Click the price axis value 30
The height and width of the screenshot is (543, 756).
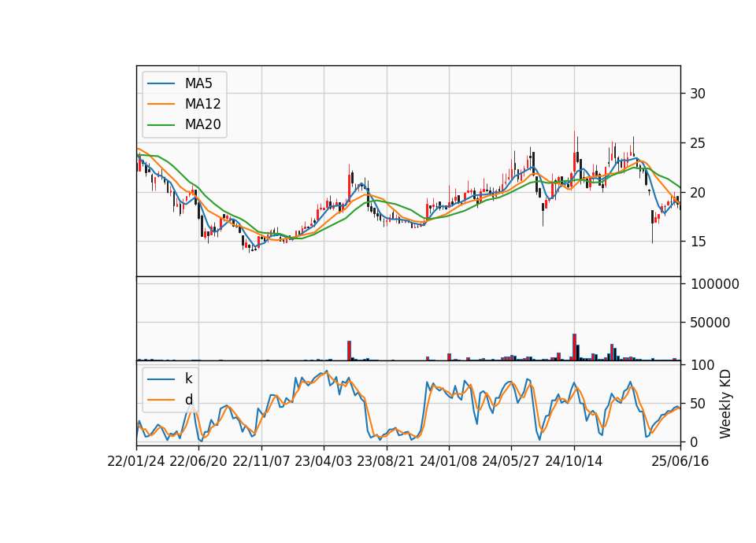[x=698, y=94]
